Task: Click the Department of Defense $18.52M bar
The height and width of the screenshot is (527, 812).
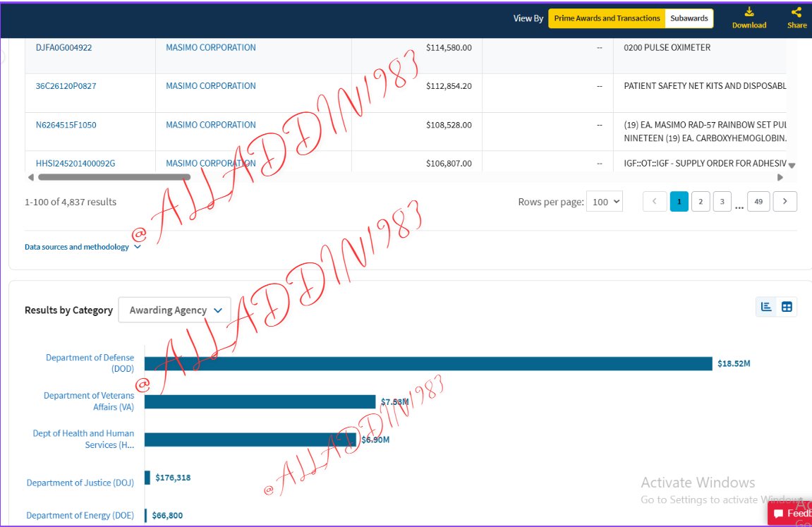Action: pyautogui.click(x=428, y=363)
